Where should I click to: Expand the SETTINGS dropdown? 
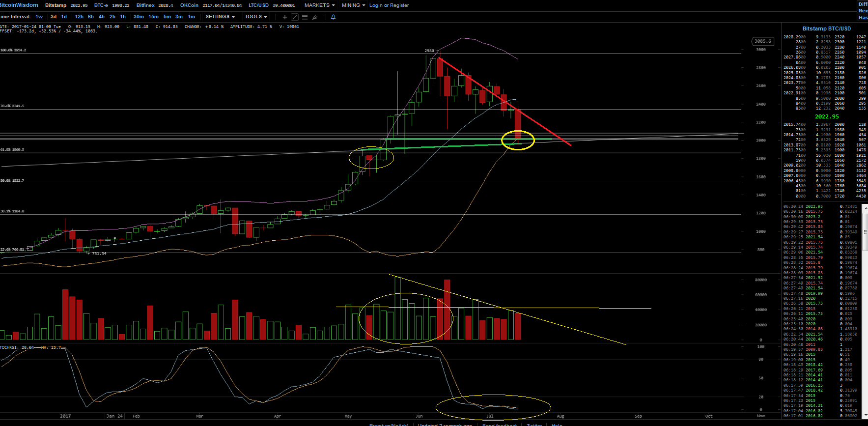click(220, 17)
